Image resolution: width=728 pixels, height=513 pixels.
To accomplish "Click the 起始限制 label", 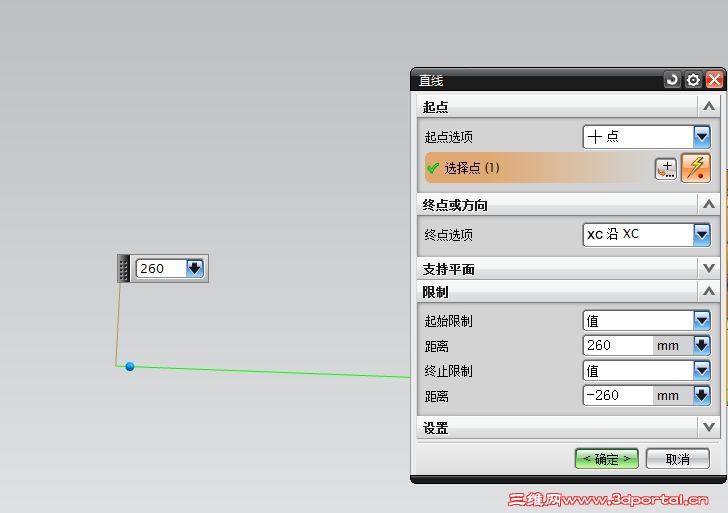I will 448,321.
